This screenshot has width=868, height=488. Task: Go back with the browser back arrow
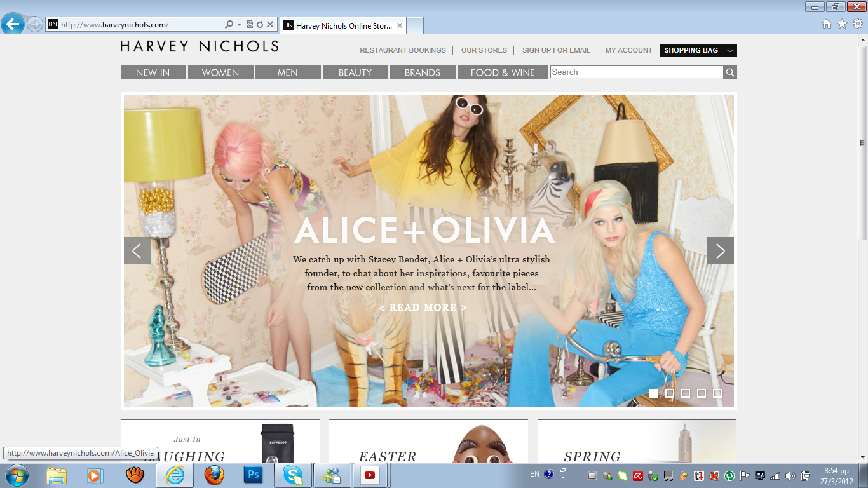(x=12, y=25)
